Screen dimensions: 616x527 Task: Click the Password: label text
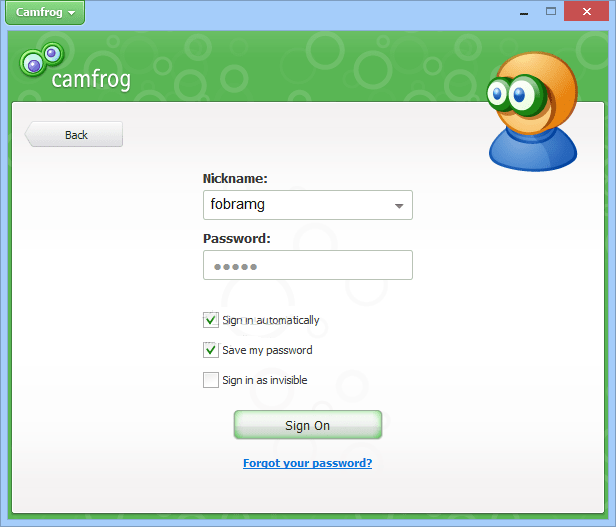[x=236, y=239]
